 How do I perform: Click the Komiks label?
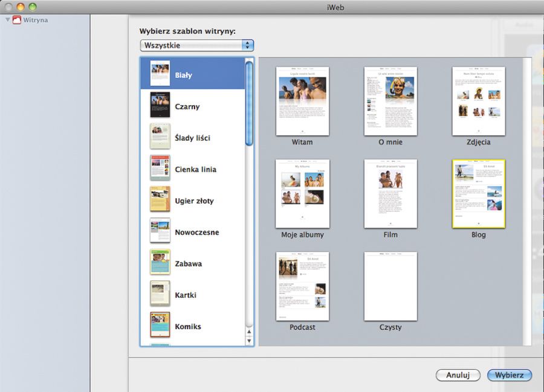188,327
